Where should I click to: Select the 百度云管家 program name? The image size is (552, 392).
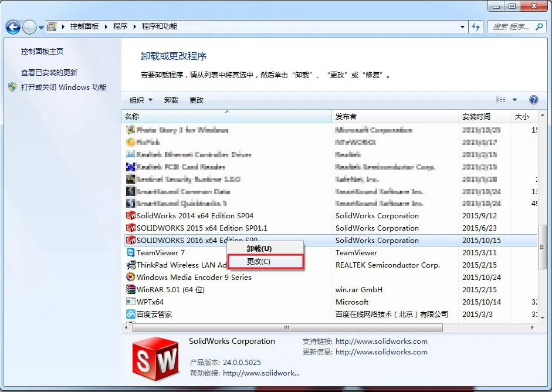click(154, 314)
